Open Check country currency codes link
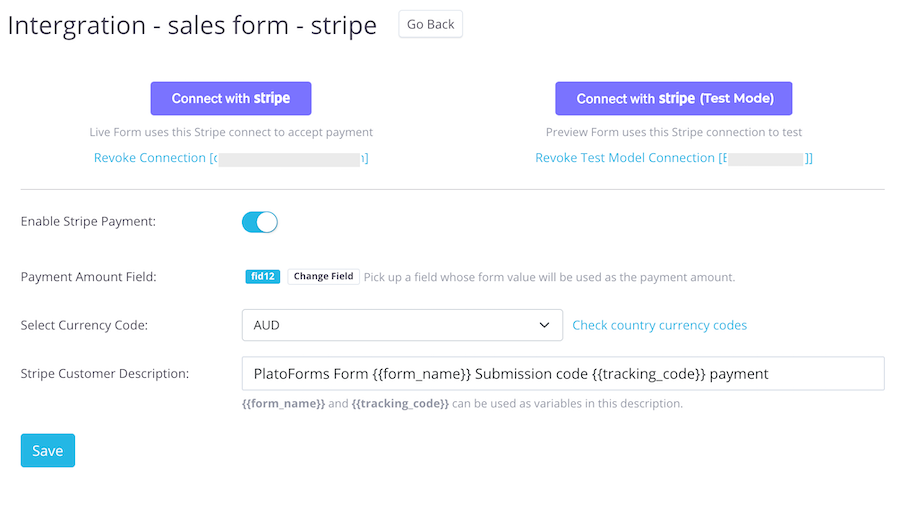Viewport: 900px width, 506px height. (659, 325)
